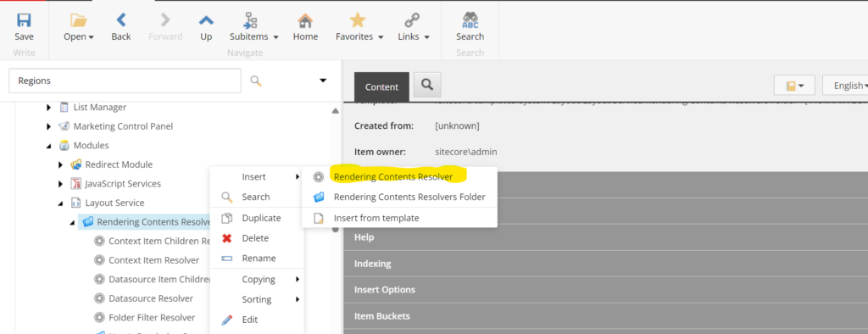The width and height of the screenshot is (868, 334).
Task: Expand the Indexing section header
Action: pos(605,263)
